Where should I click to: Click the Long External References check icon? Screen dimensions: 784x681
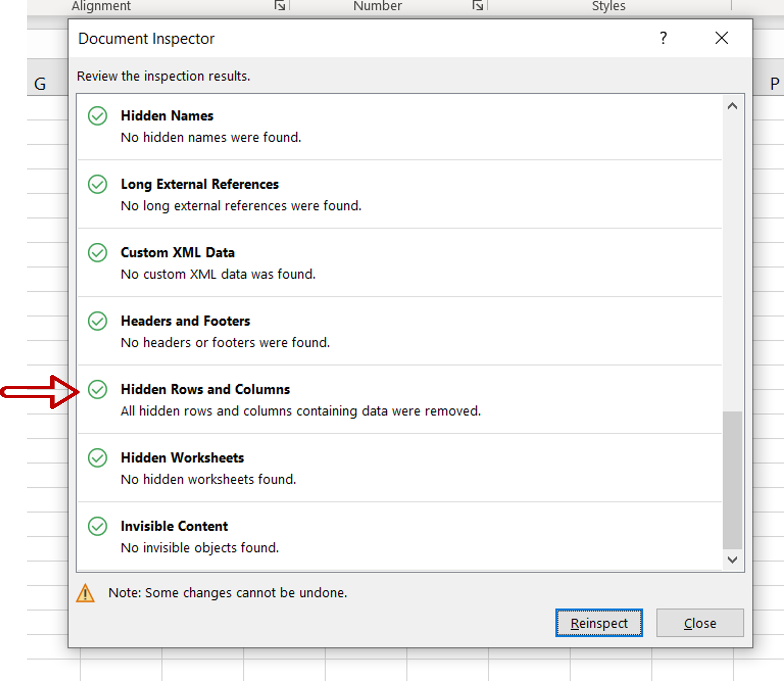[98, 184]
